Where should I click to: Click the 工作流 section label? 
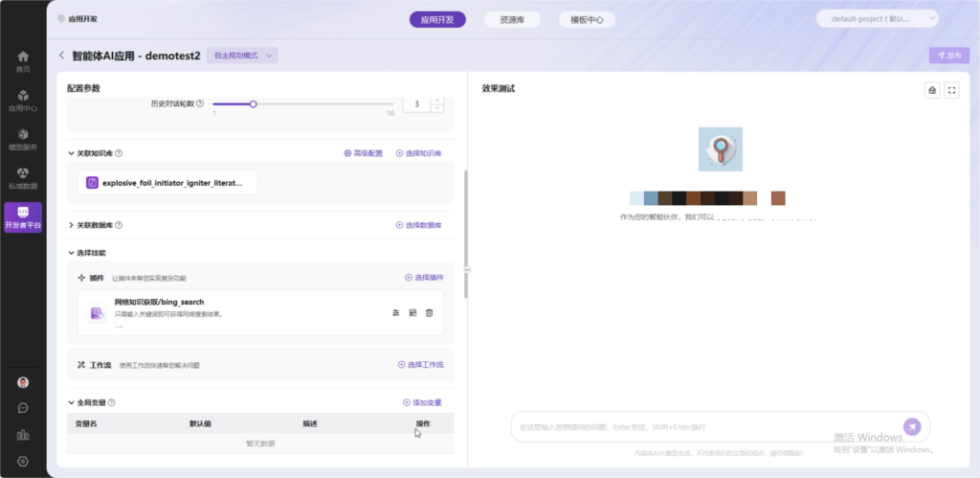click(100, 364)
